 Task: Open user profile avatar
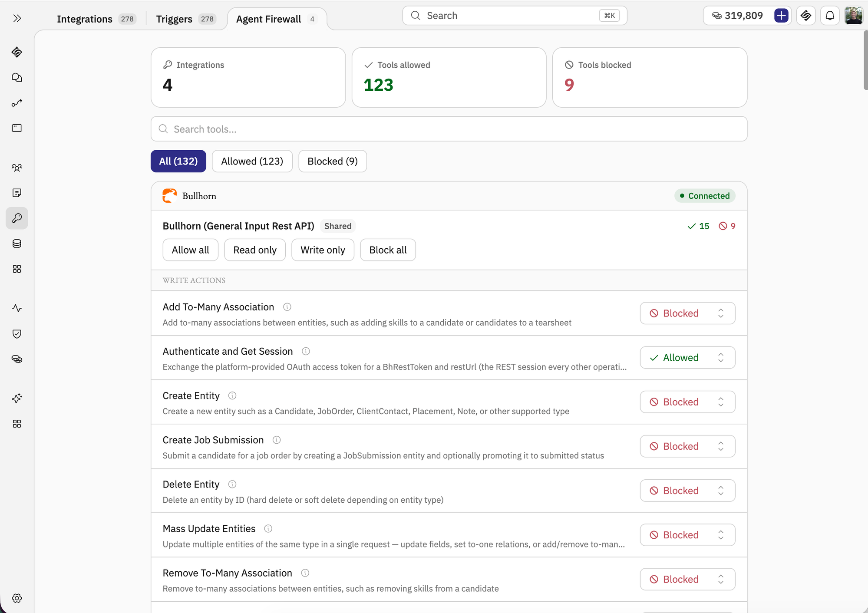click(x=854, y=16)
